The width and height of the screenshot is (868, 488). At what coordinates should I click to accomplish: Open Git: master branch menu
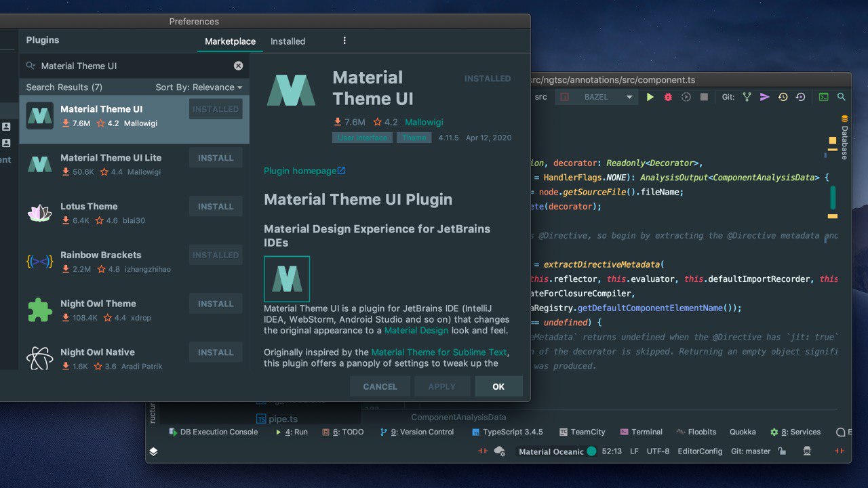click(750, 451)
